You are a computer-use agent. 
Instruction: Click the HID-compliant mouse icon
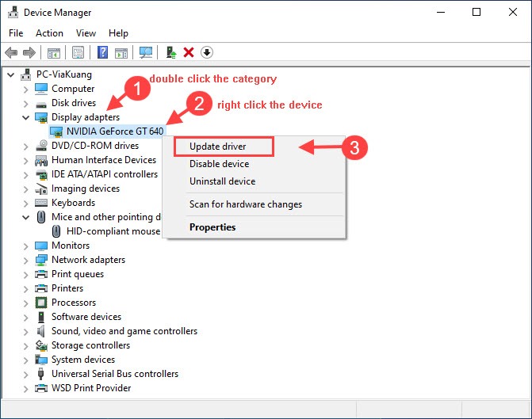coord(56,231)
